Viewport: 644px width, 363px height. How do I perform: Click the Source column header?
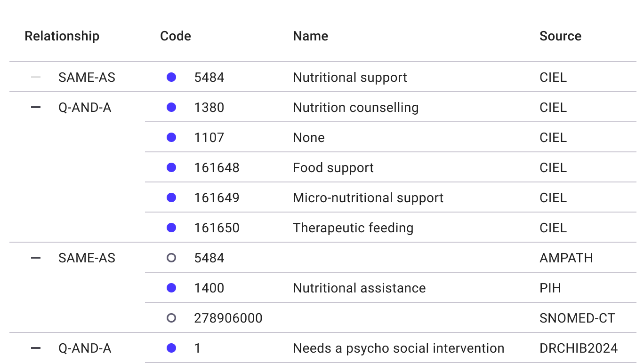click(x=560, y=36)
